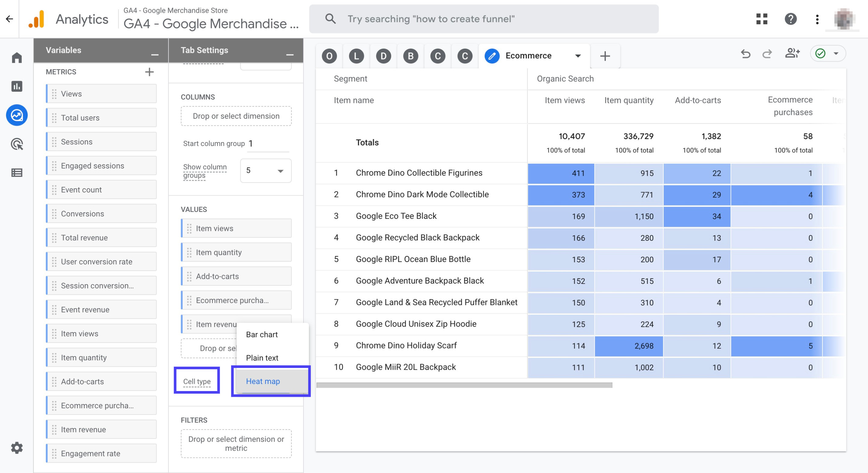
Task: Minimize the Tab Settings panel
Action: [290, 55]
